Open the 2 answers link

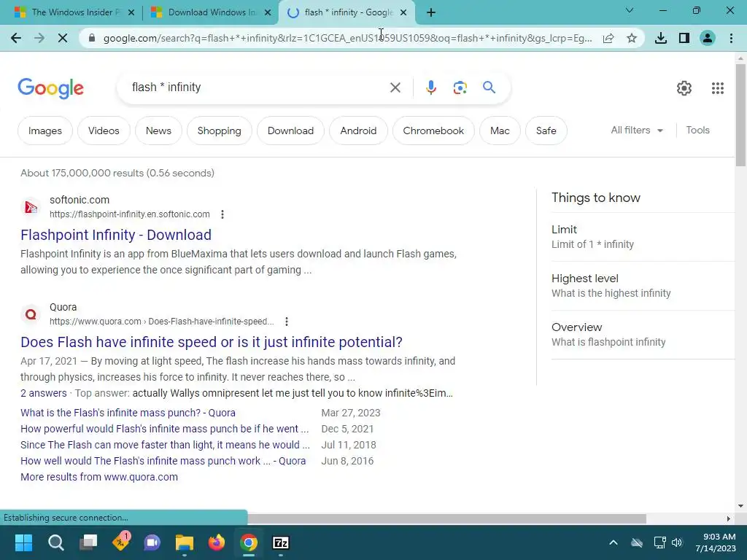click(x=43, y=393)
